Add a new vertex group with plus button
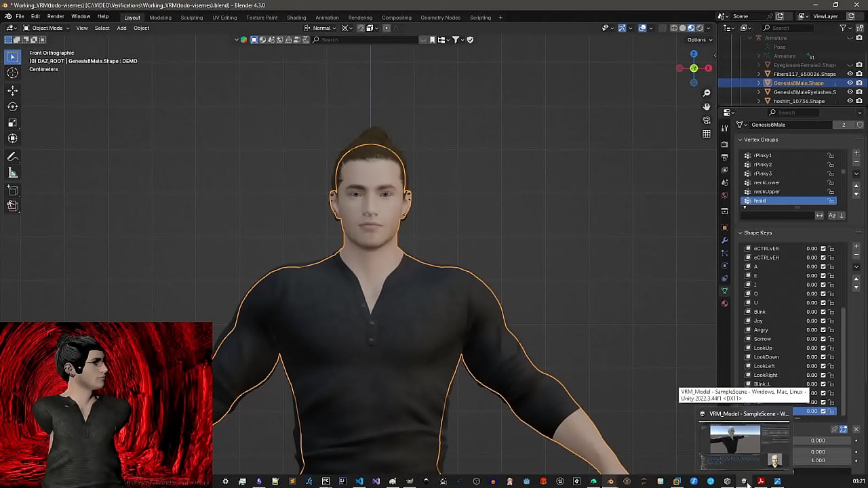Image resolution: width=868 pixels, height=488 pixels. coord(856,153)
